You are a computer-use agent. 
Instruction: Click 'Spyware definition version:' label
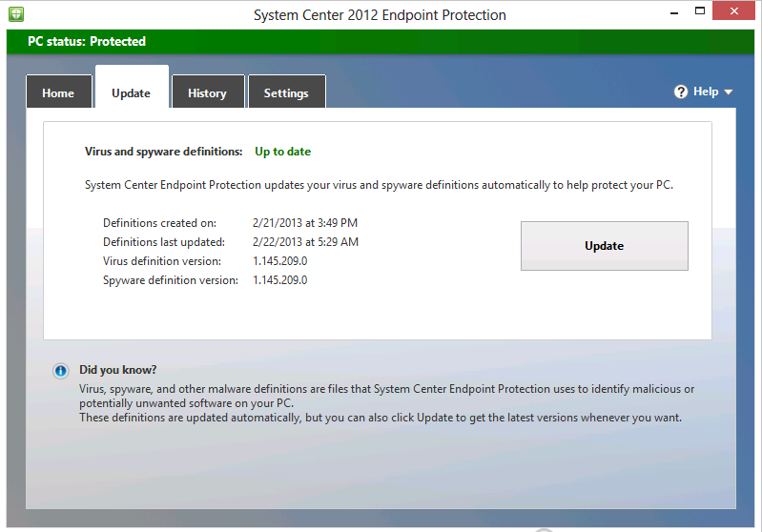point(171,280)
